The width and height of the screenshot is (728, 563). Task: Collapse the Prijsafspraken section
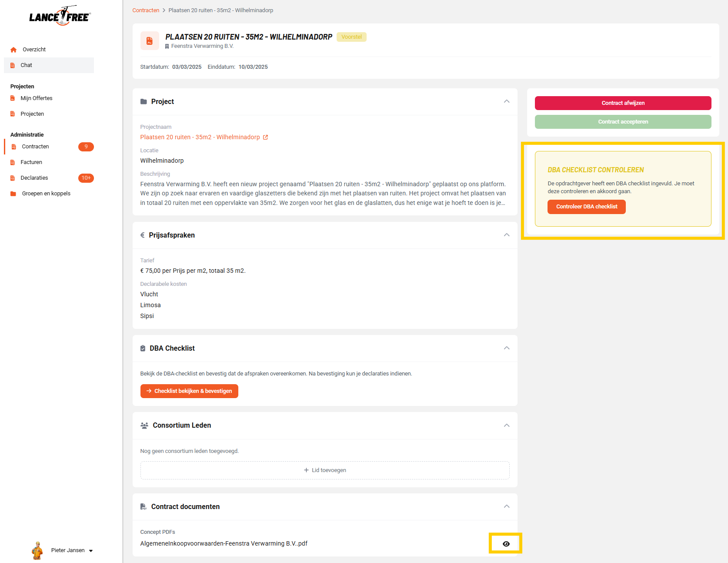[x=507, y=235]
